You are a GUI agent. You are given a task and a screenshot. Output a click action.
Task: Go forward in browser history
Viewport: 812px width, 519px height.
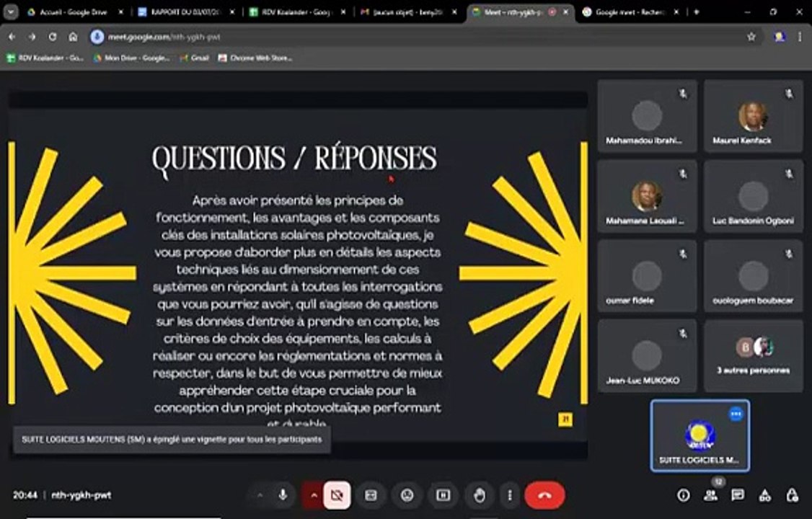[32, 37]
